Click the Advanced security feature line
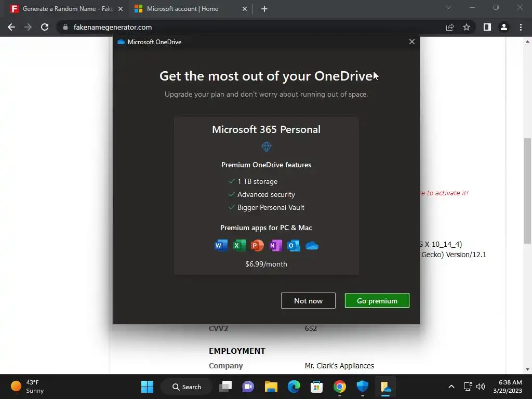The image size is (532, 399). [x=262, y=194]
